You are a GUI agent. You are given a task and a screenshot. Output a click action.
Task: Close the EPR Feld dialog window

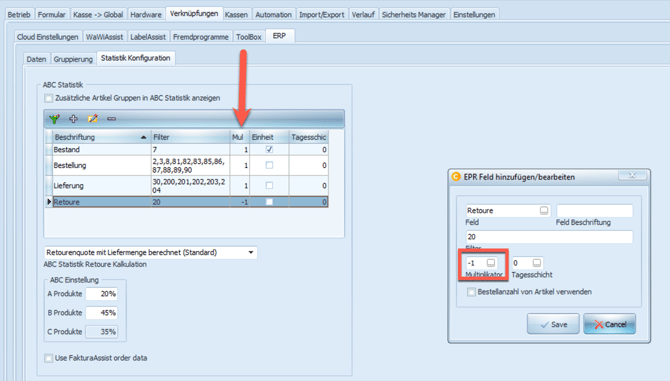pos(632,175)
